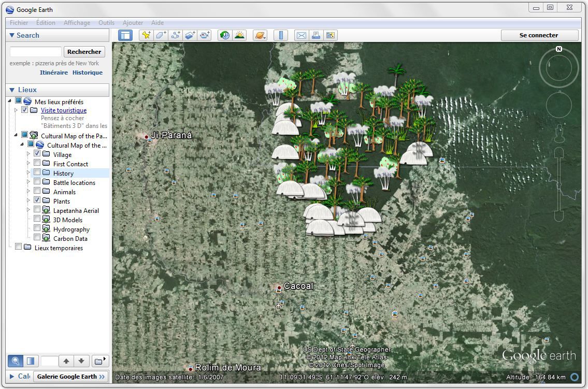588x389 pixels.
Task: Expand the First Contact folder
Action: [x=28, y=163]
